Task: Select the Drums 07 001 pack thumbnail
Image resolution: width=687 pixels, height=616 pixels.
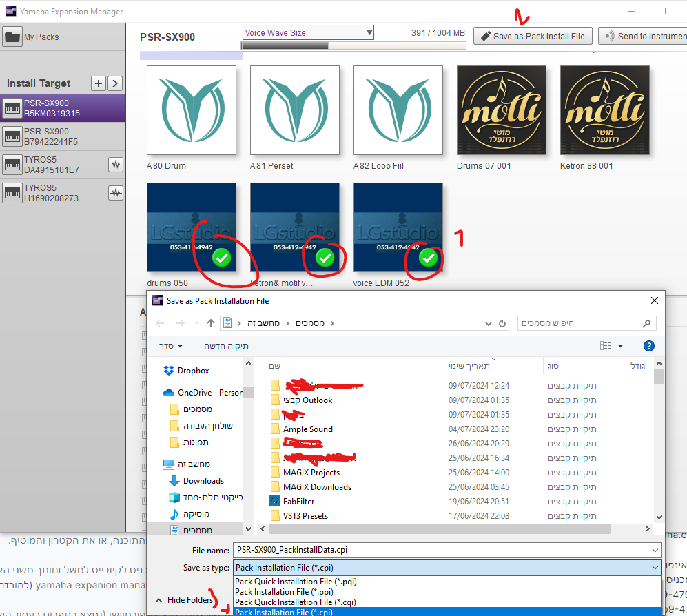Action: 502,110
